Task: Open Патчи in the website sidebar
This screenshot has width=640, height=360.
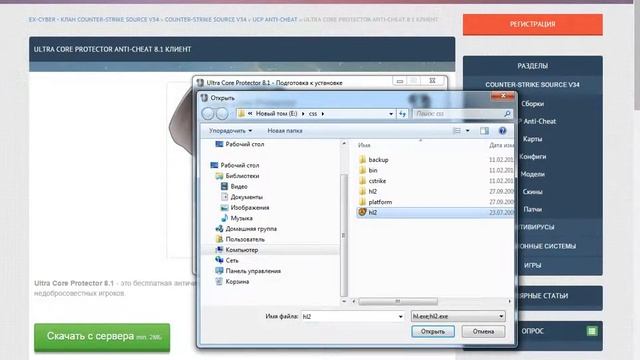Action: click(x=533, y=209)
